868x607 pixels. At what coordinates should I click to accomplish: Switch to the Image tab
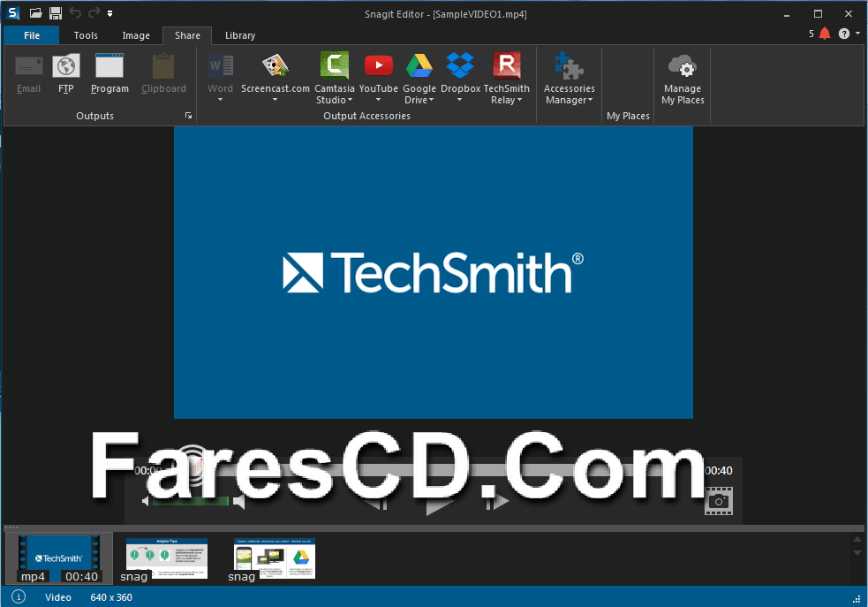tap(136, 35)
